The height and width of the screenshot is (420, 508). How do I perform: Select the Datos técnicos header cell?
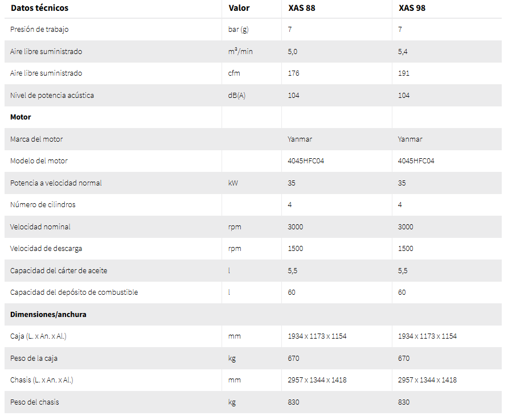(x=39, y=8)
